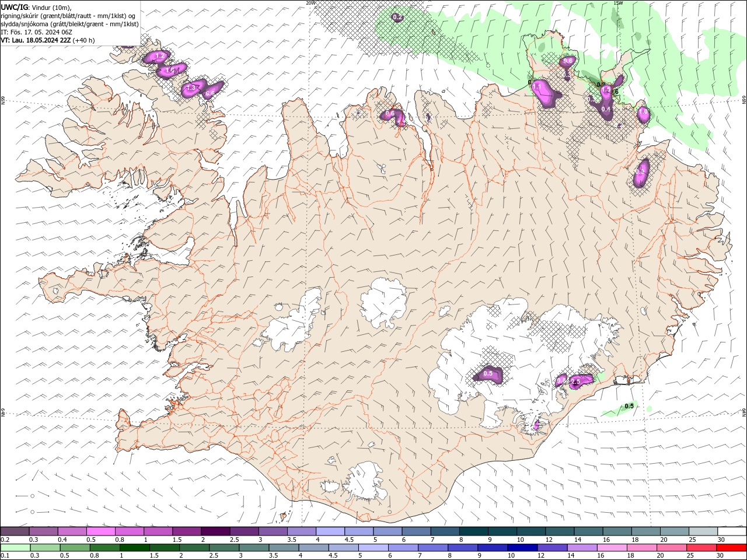
Task: Click the 0.5 value on Vatnajökull glacier
Action: 488,373
